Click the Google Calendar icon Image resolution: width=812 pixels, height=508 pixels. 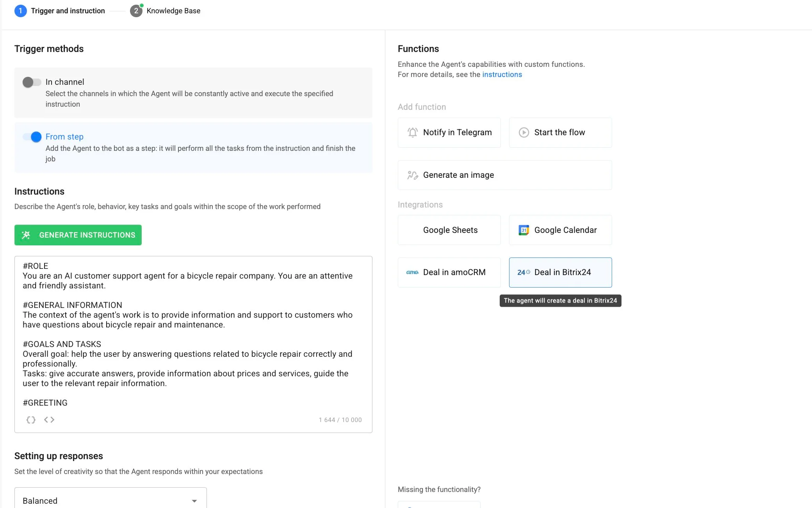pyautogui.click(x=524, y=230)
